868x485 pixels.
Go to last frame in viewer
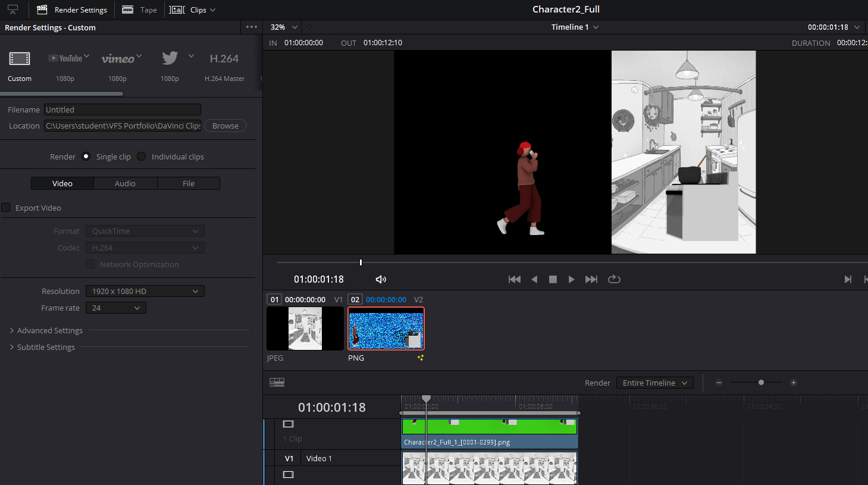coord(591,279)
